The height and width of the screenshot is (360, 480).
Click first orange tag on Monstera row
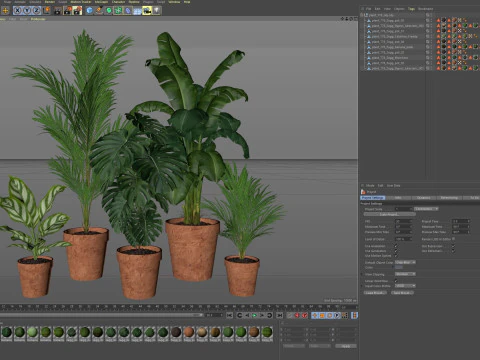click(x=438, y=58)
